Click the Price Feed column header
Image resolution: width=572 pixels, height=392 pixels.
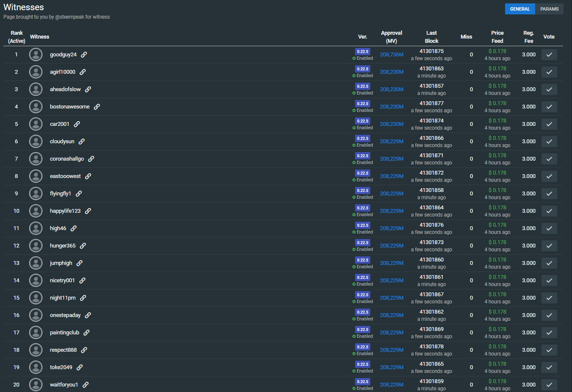point(497,37)
